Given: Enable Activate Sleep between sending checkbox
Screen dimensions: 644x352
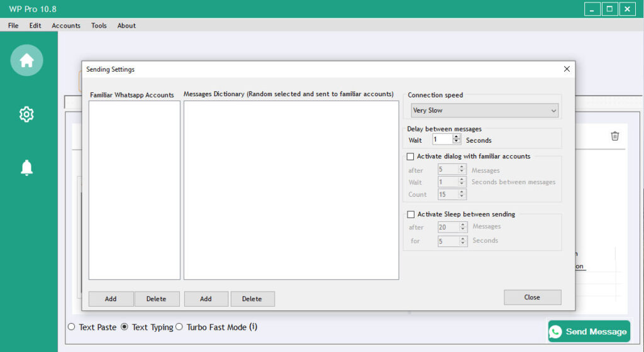Looking at the screenshot, I should pos(411,214).
